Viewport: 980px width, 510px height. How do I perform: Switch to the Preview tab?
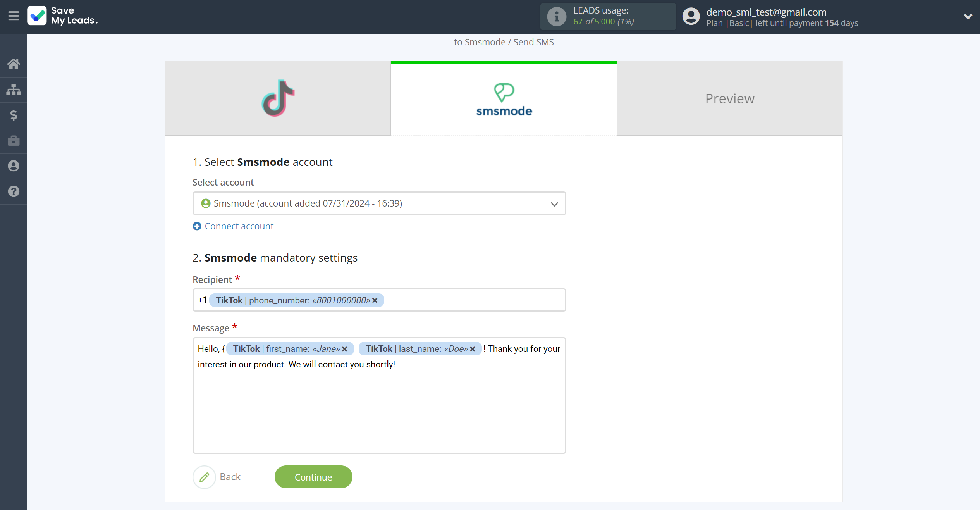730,98
